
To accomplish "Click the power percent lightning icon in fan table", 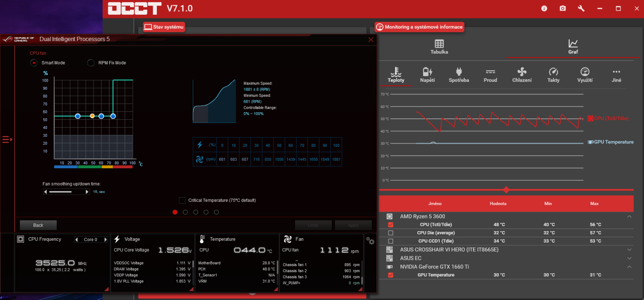I will pos(200,145).
